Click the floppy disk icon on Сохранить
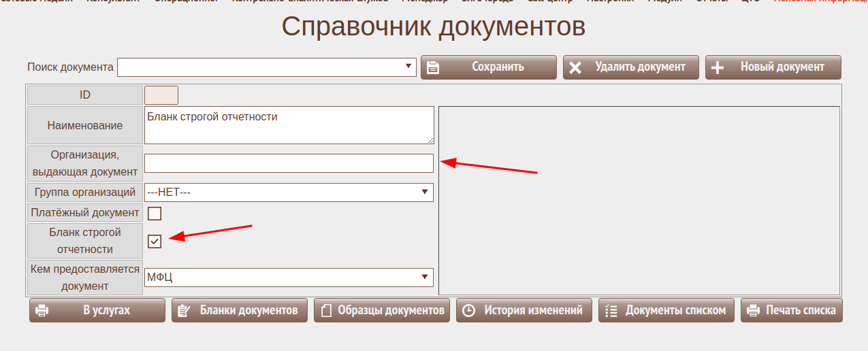The width and height of the screenshot is (868, 351). click(x=433, y=67)
